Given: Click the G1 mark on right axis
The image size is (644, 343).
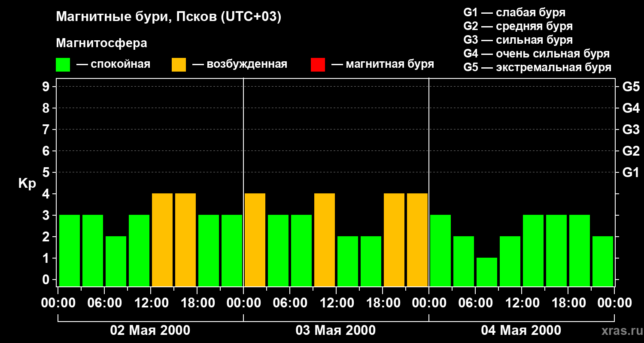Looking at the screenshot, I should click(631, 173).
